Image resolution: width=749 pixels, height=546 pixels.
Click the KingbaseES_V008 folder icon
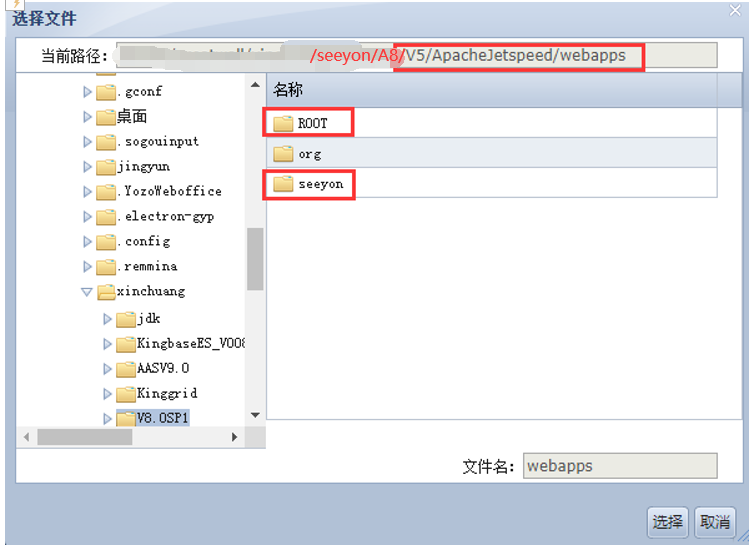tap(126, 344)
